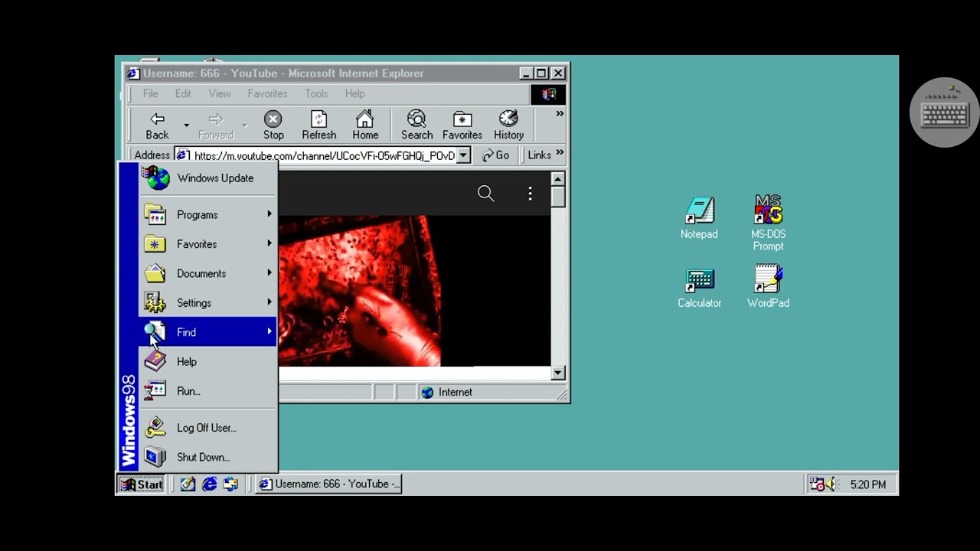The height and width of the screenshot is (551, 980).
Task: Expand Favorites submenu in Start menu
Action: pyautogui.click(x=207, y=244)
